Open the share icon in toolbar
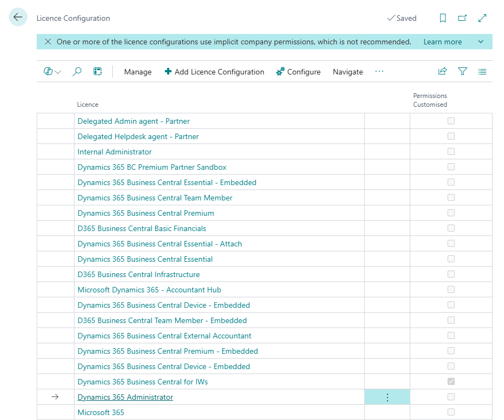504x420 pixels. coord(442,71)
